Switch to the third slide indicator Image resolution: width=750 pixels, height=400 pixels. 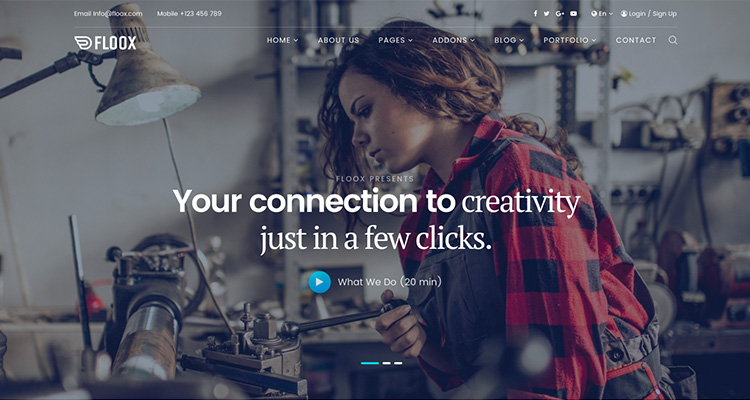(x=398, y=363)
